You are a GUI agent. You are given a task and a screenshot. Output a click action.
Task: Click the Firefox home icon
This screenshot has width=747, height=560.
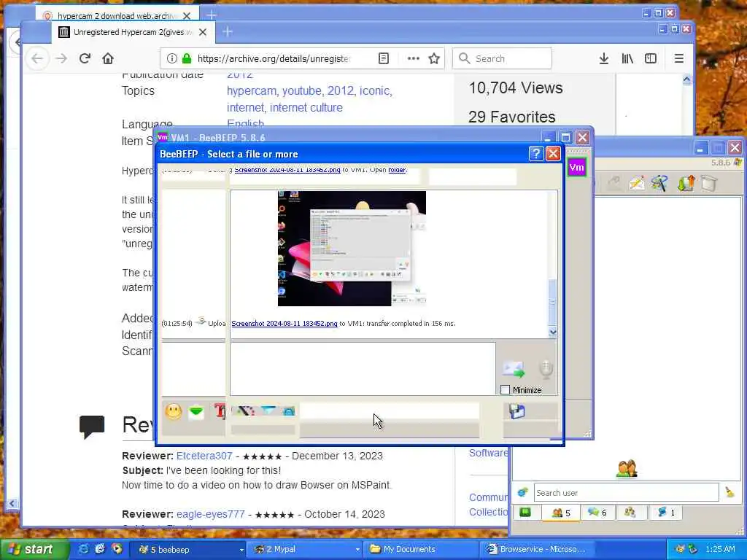[108, 58]
